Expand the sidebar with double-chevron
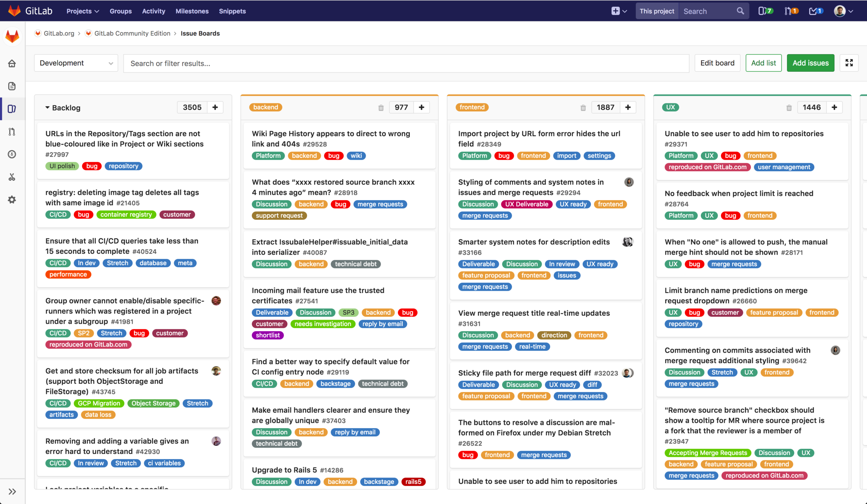The width and height of the screenshot is (867, 504). [x=12, y=491]
